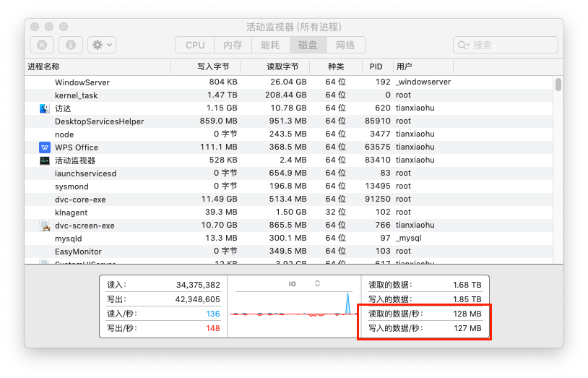Image resolution: width=588 pixels, height=378 pixels.
Task: Open the gear action menu
Action: pos(101,45)
